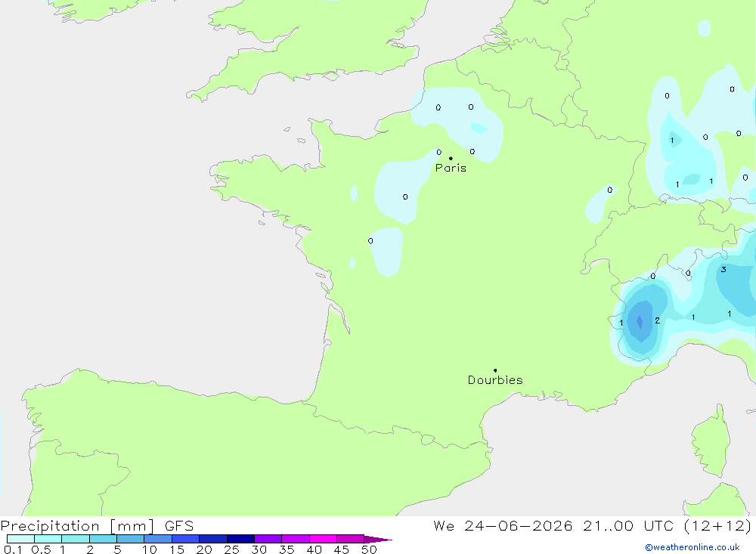The width and height of the screenshot is (756, 554).
Task: Click the 10–15 mm legend swatch
Action: coord(158,539)
